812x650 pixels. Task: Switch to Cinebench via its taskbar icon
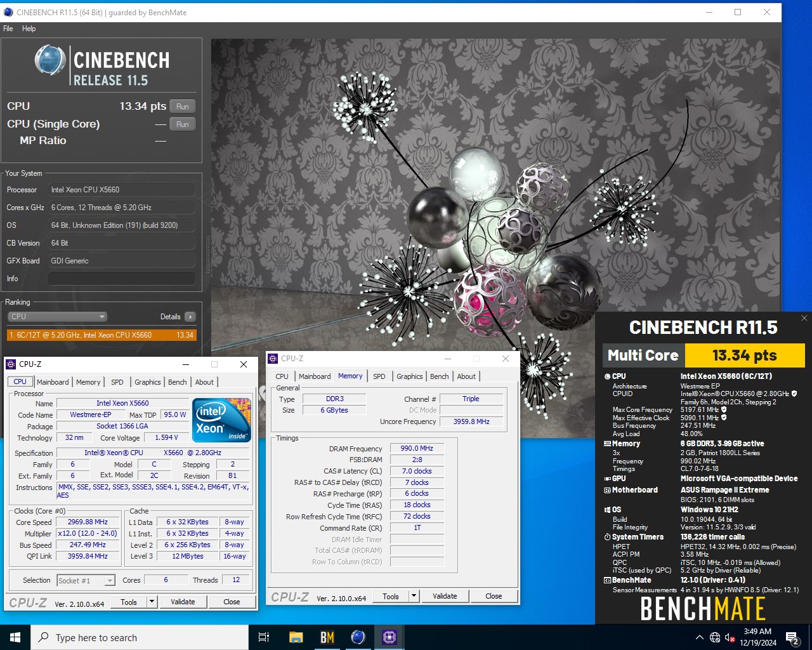(x=358, y=637)
